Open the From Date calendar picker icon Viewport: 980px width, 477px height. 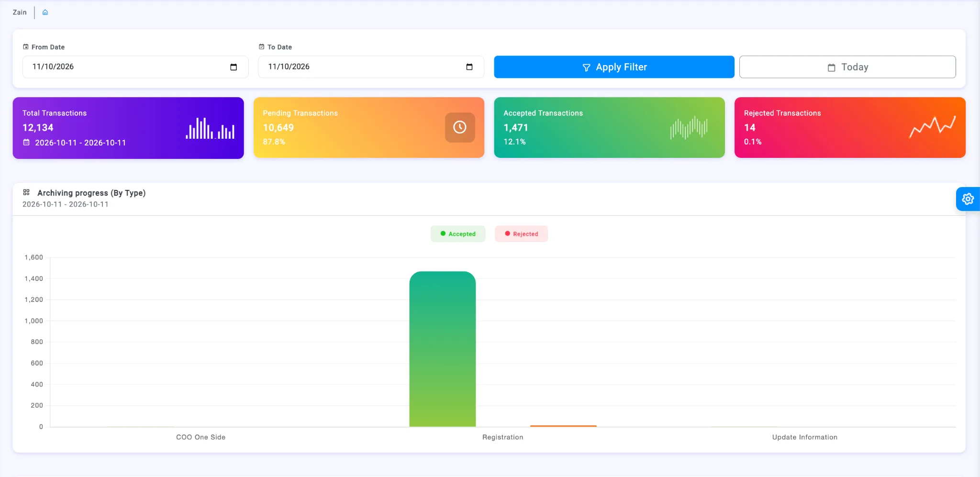pos(234,67)
